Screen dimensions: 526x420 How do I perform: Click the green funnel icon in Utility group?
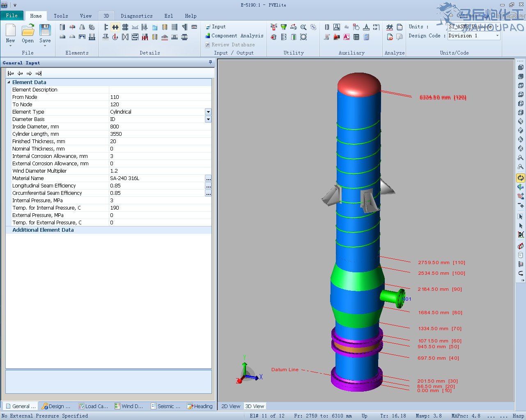click(x=284, y=27)
